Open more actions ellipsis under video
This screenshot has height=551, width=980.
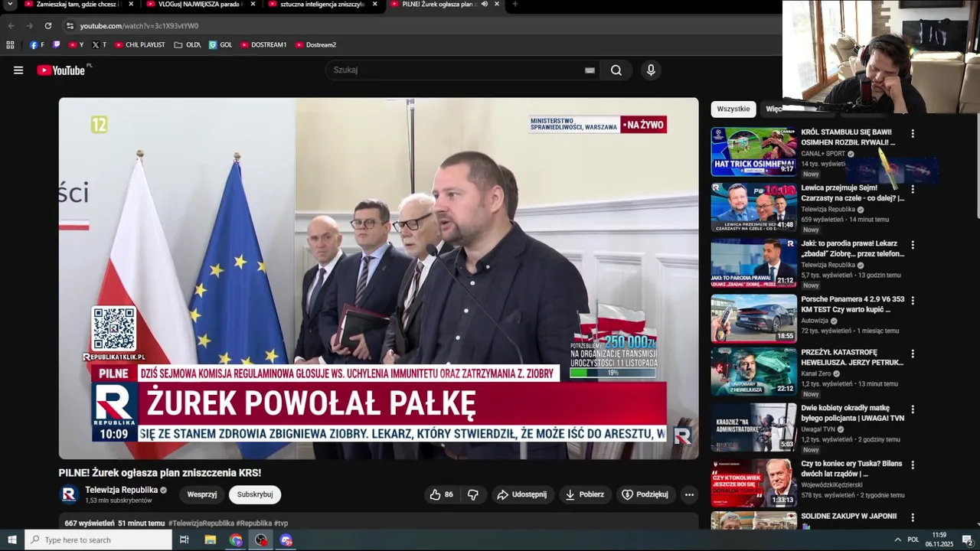pos(689,494)
